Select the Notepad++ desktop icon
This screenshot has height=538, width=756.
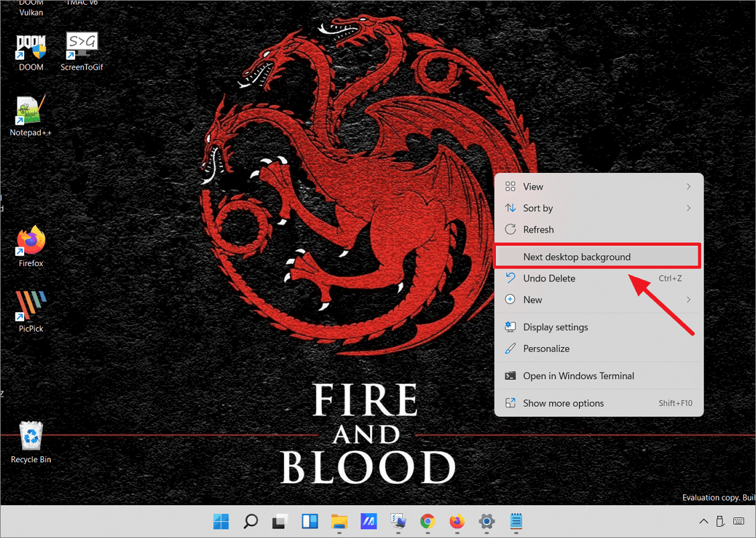pyautogui.click(x=31, y=116)
